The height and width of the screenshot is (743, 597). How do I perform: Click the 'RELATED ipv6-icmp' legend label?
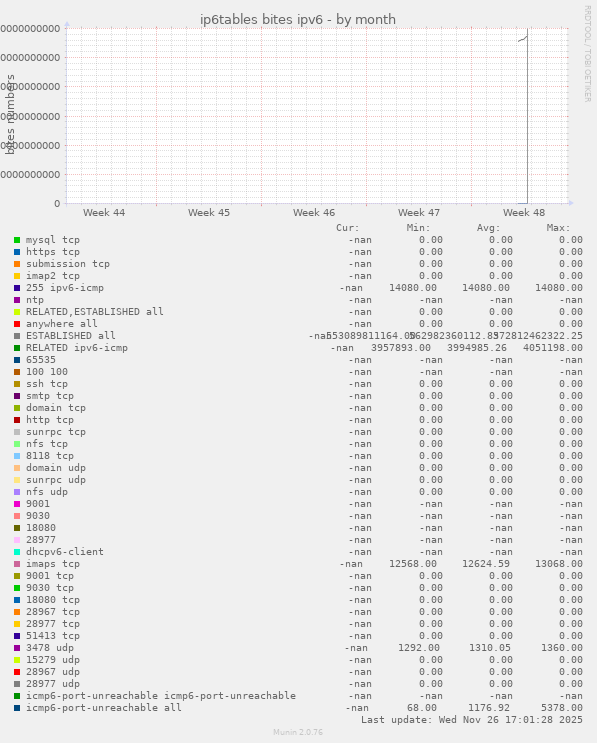point(77,348)
